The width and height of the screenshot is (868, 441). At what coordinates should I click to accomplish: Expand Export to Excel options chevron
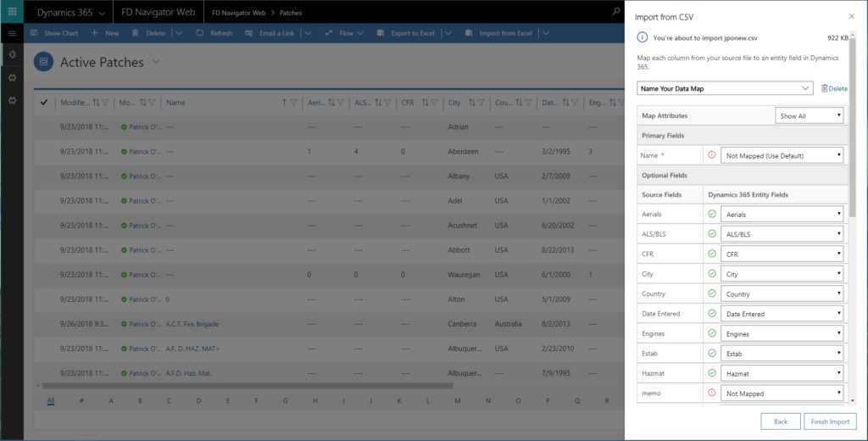pos(448,33)
